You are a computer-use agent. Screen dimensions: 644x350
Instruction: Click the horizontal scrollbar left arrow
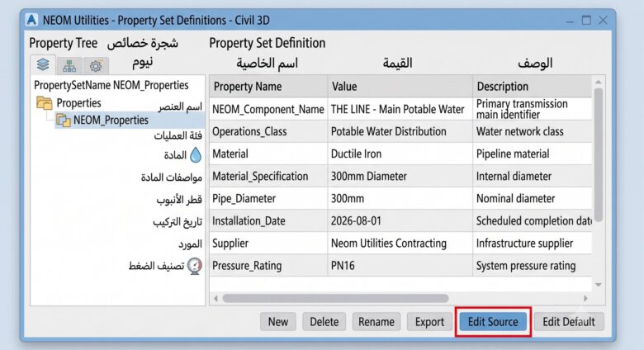pyautogui.click(x=216, y=298)
